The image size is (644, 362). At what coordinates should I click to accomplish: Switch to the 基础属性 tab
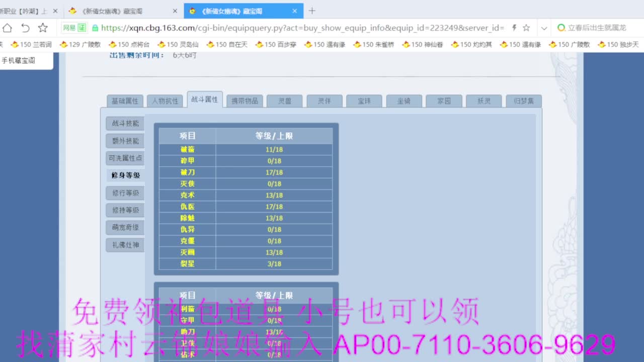(125, 101)
